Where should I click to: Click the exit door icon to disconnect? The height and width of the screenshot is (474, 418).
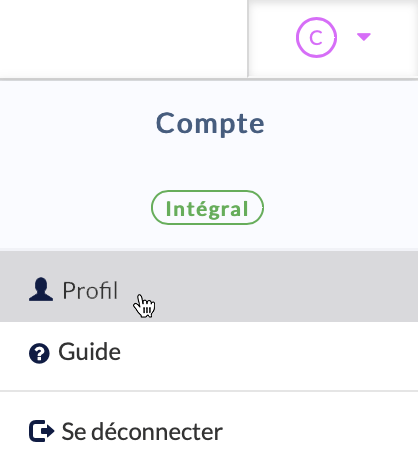[x=42, y=431]
